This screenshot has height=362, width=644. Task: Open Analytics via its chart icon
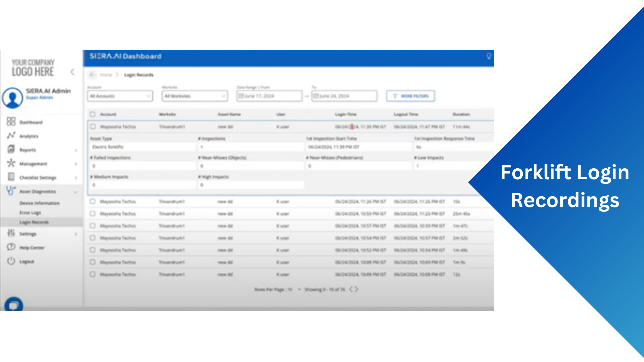click(x=11, y=135)
